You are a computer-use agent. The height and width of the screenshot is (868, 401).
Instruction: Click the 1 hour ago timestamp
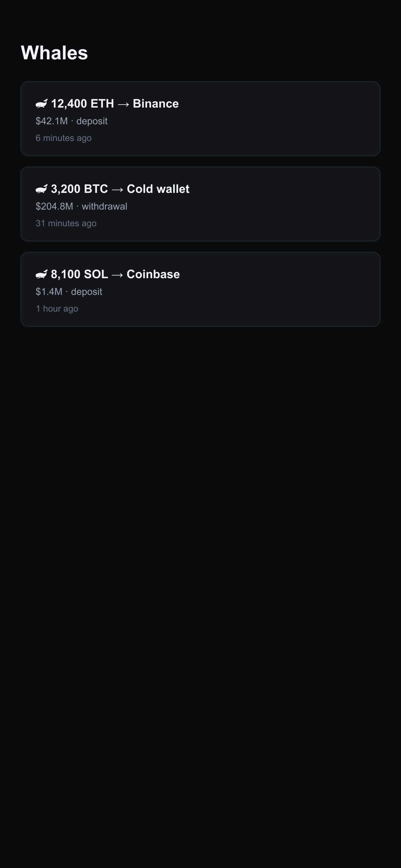pos(57,309)
